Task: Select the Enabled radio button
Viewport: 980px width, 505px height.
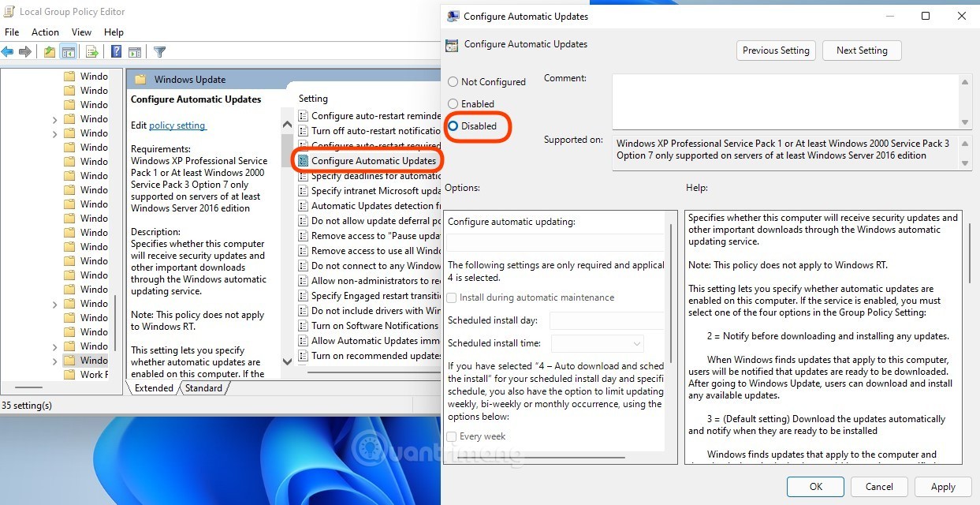Action: click(x=453, y=104)
